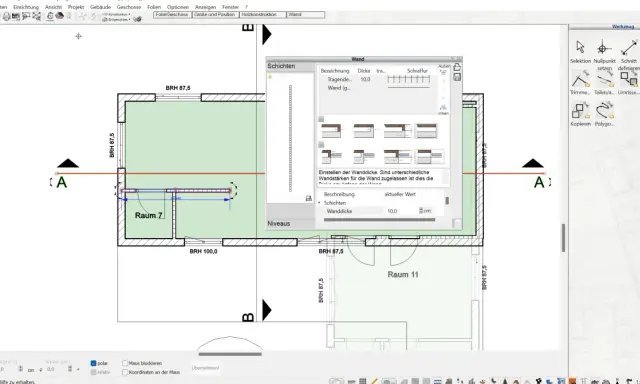Screen dimensions: 640x384
Task: Toggle the relativ checkbox below polar
Action: [93, 372]
